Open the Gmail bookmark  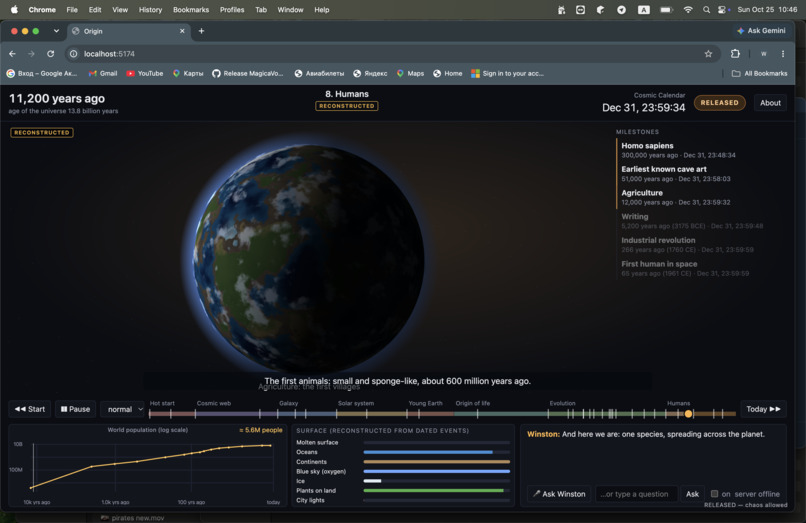[x=103, y=74]
